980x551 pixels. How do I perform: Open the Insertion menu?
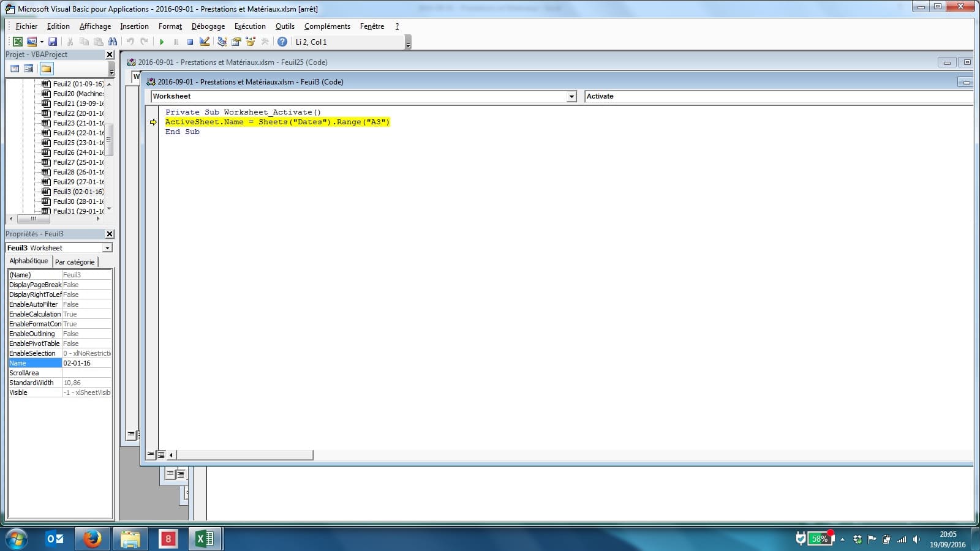(x=134, y=26)
